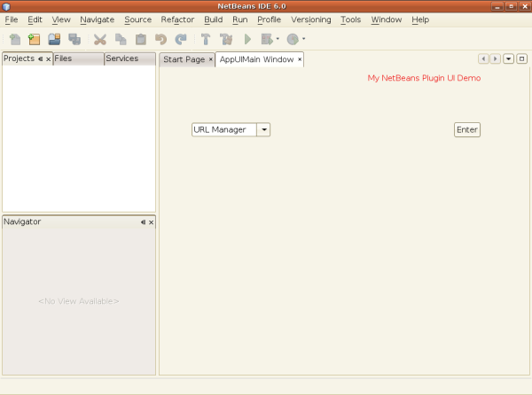Click the Clean and Build icon

(x=226, y=39)
